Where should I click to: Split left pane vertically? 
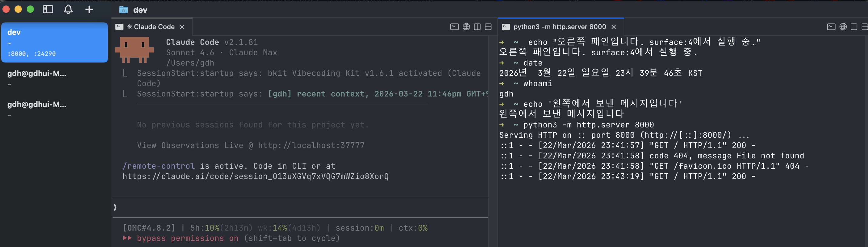(x=477, y=27)
